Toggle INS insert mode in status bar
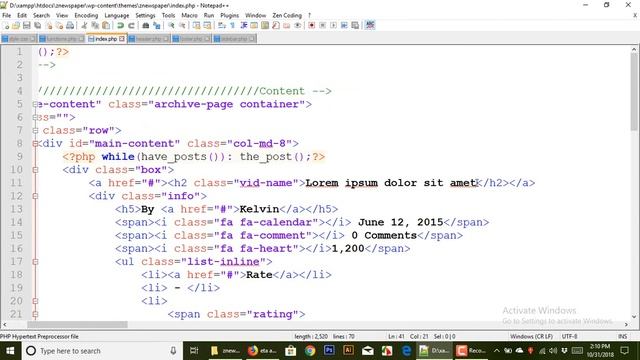The width and height of the screenshot is (640, 360). [x=622, y=336]
